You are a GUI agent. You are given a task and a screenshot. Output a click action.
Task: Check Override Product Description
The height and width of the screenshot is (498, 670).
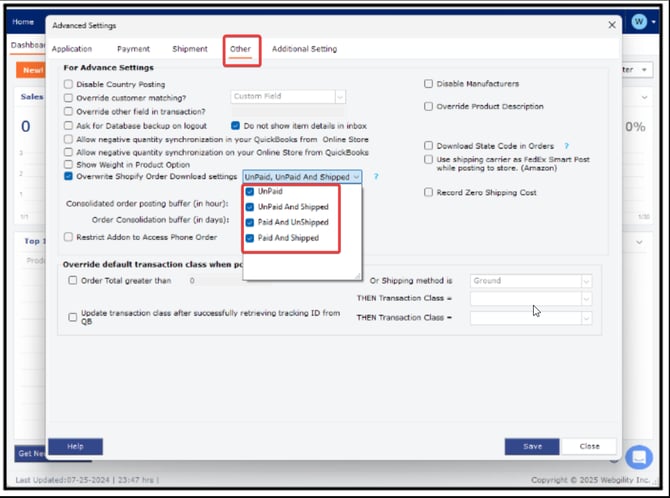428,106
